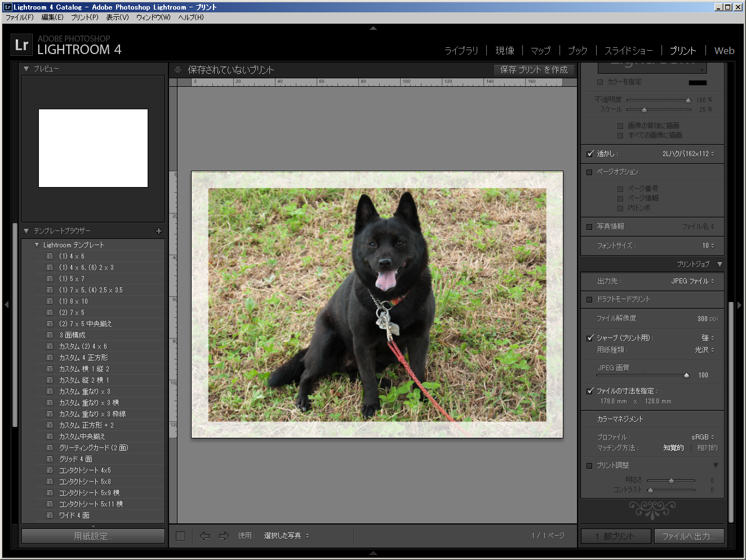Image resolution: width=746 pixels, height=560 pixels.
Task: Go to next page with right arrow
Action: [224, 536]
